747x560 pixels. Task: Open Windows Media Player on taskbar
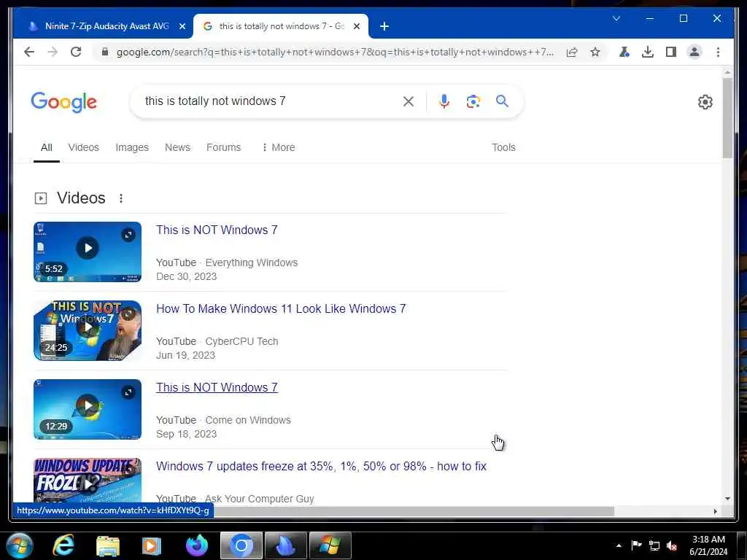point(152,545)
